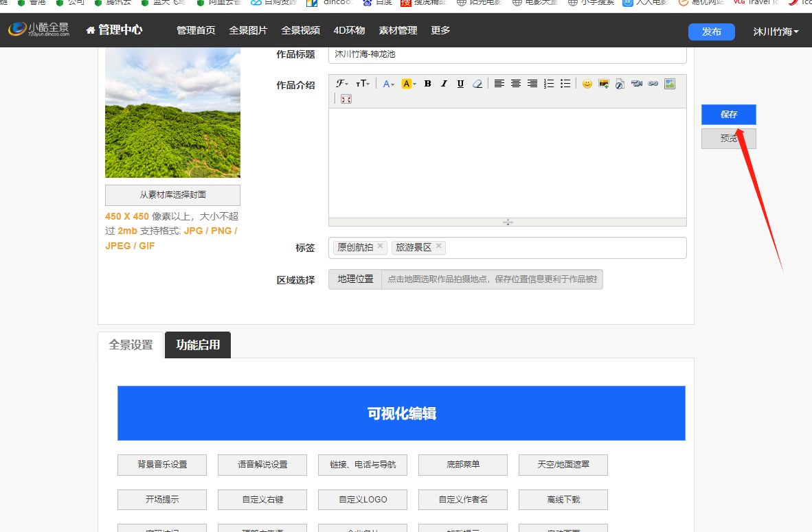Toggle center alignment in the editor
The image size is (812, 532).
pos(516,84)
